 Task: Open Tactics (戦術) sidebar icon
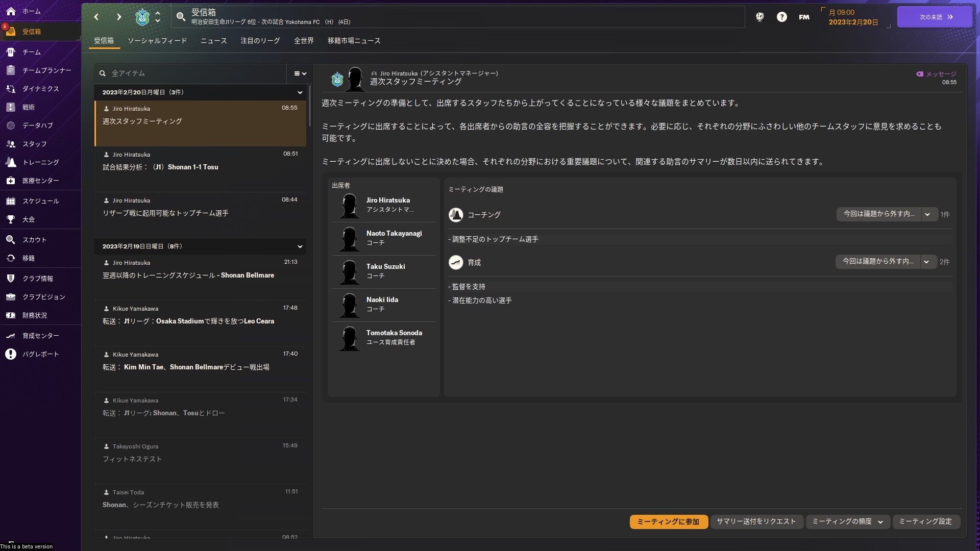click(x=11, y=107)
